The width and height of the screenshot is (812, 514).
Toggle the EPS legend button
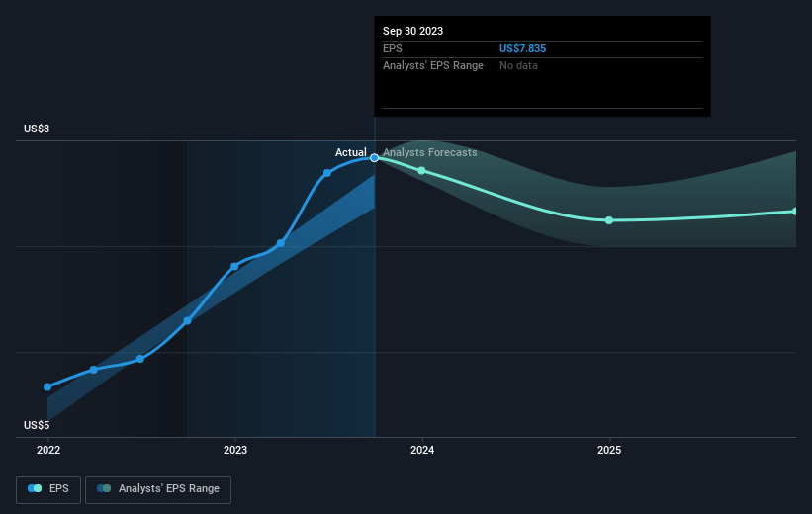48,489
